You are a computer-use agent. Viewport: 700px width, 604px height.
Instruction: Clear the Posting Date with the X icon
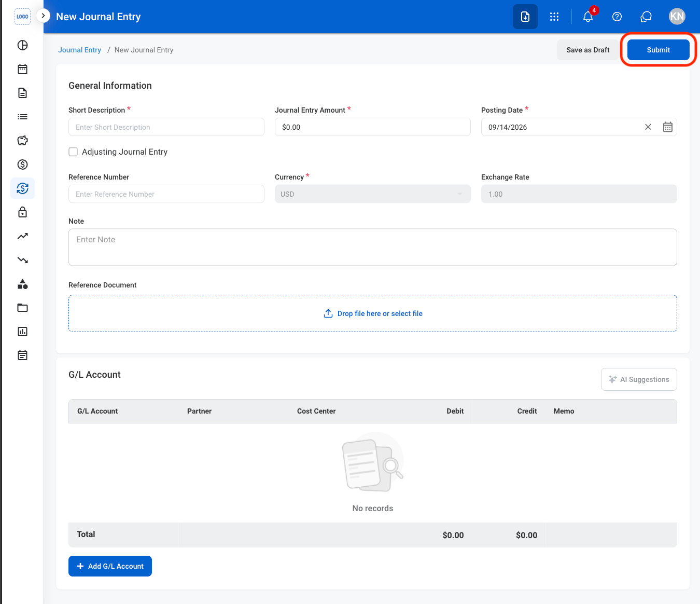tap(648, 127)
